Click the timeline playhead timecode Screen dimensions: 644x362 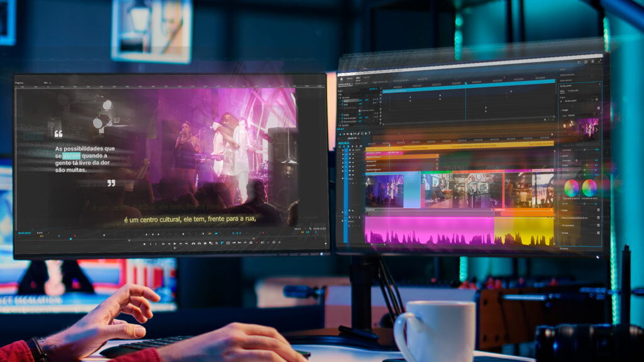pyautogui.click(x=344, y=143)
